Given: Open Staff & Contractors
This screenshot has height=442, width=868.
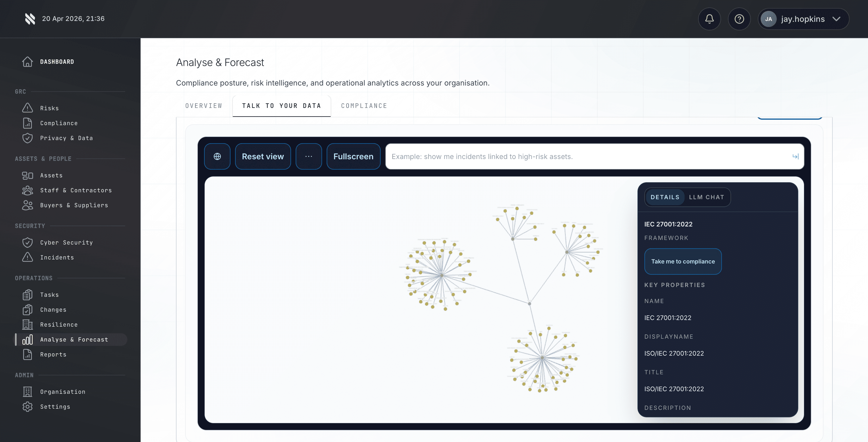Looking at the screenshot, I should tap(76, 190).
